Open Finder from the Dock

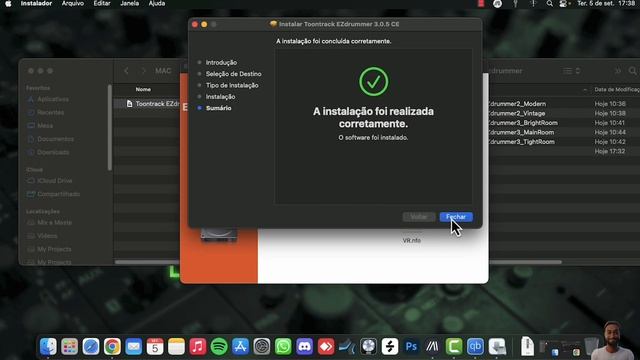[x=48, y=347]
